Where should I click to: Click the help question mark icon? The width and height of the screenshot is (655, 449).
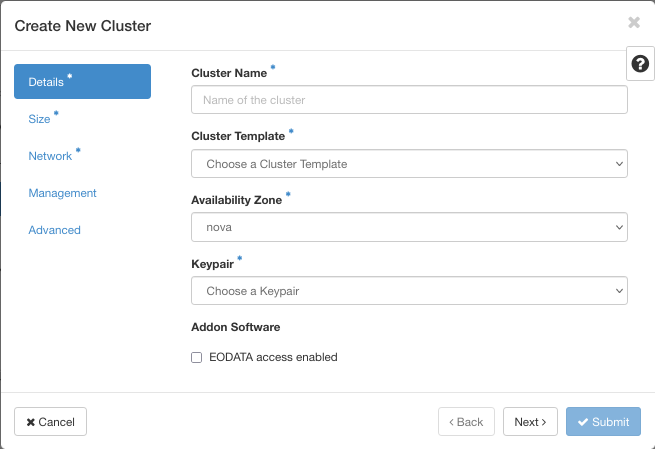click(641, 64)
